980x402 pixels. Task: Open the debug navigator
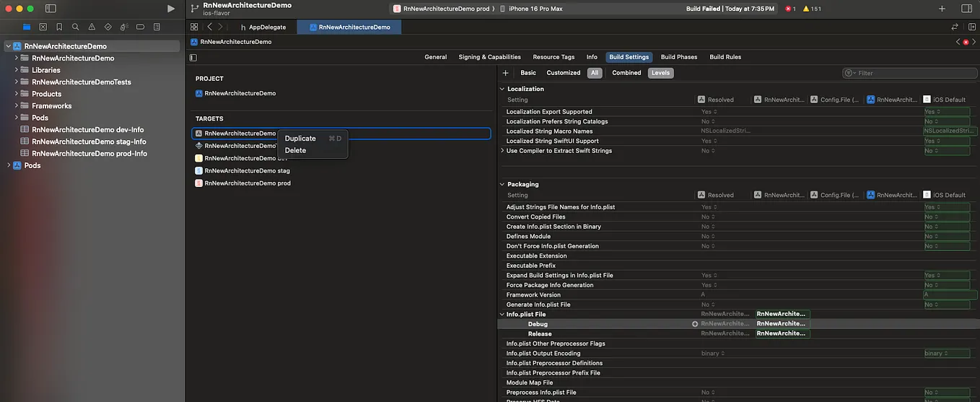point(124,27)
